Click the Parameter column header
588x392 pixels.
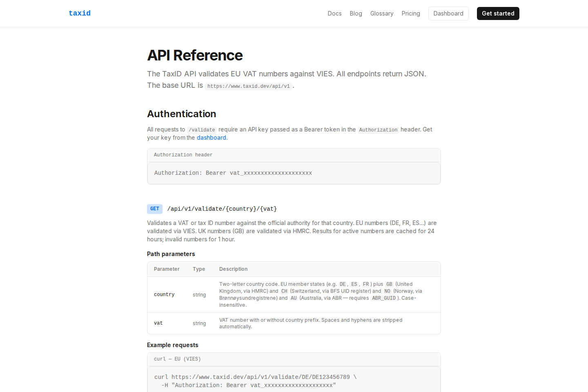167,269
